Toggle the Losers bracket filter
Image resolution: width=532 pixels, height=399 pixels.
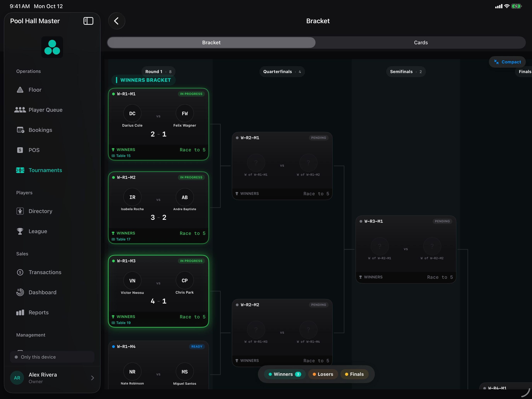[x=323, y=374]
